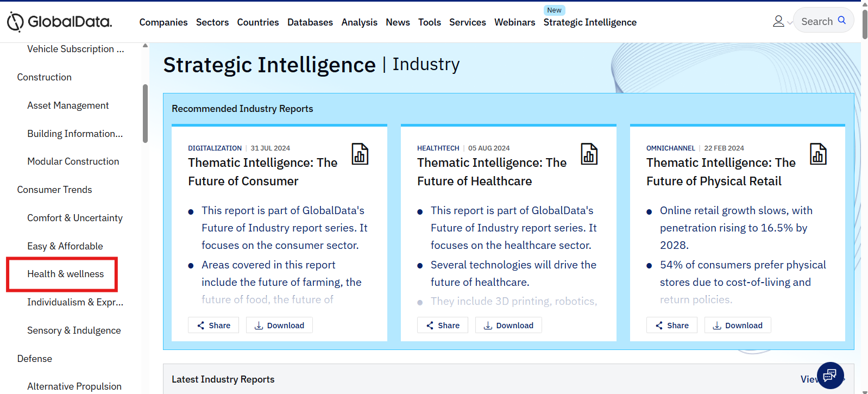Click the report icon on Future of Consumer card
The width and height of the screenshot is (868, 394).
point(360,154)
